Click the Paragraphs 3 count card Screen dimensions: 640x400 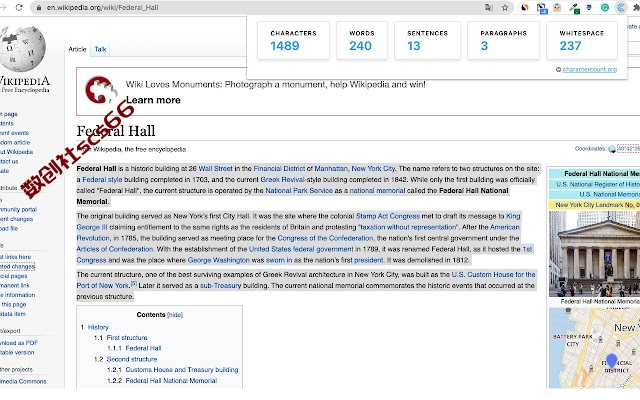[503, 40]
